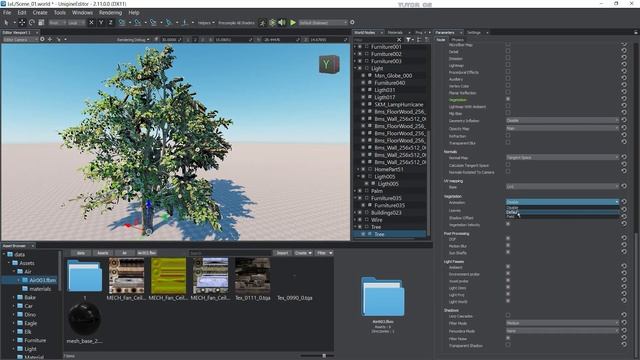This screenshot has width=640, height=360.
Task: Reset the Normal Map parameter
Action: point(624,157)
